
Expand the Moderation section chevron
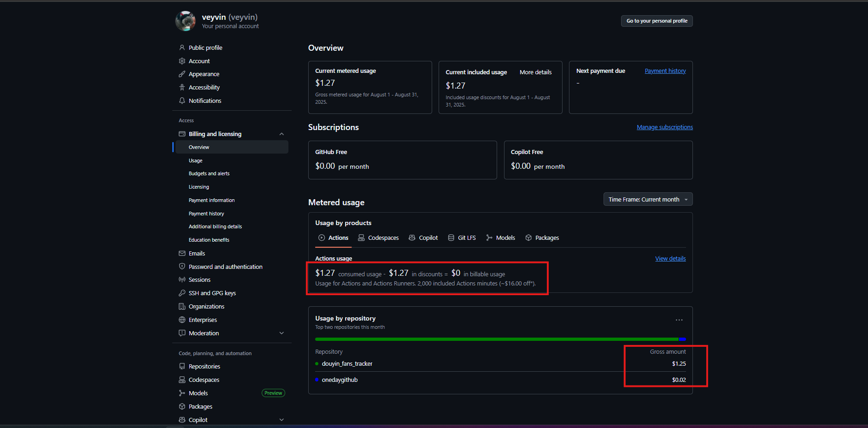pos(282,333)
